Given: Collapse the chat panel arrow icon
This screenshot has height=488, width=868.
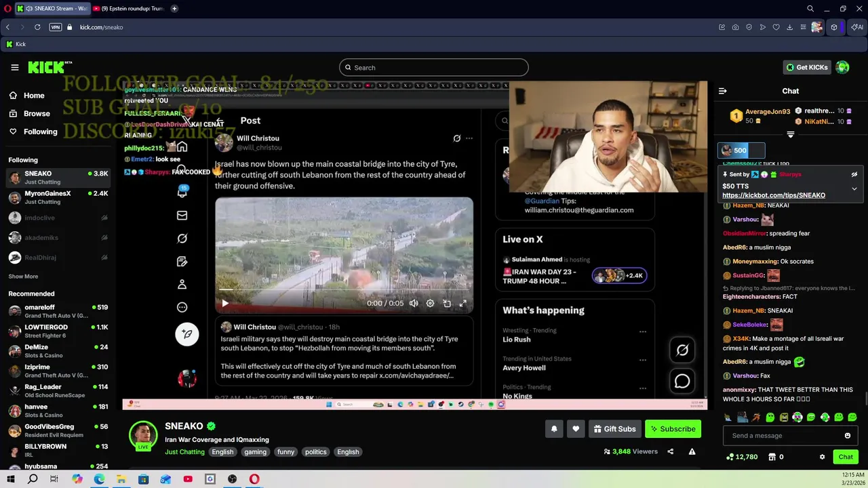Looking at the screenshot, I should pos(723,91).
